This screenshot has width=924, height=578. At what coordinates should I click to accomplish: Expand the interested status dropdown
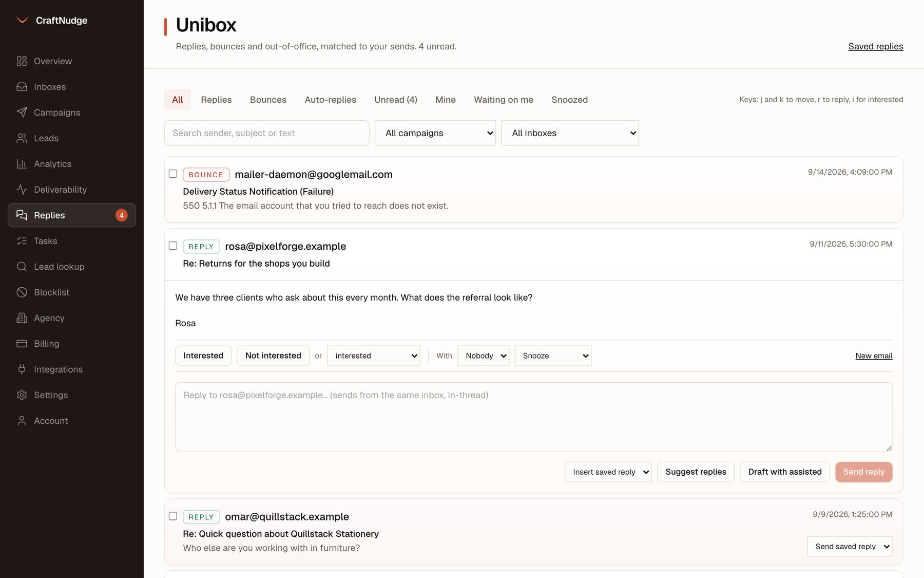pos(374,356)
